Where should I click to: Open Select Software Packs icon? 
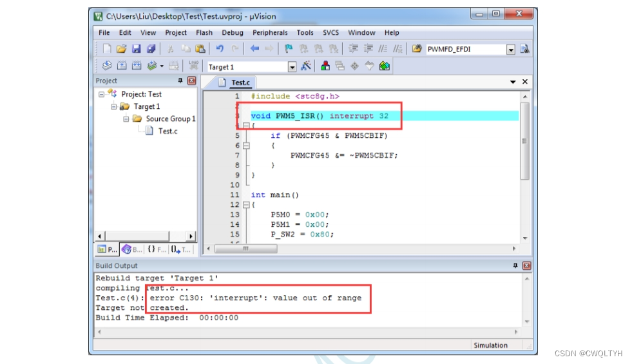(370, 66)
